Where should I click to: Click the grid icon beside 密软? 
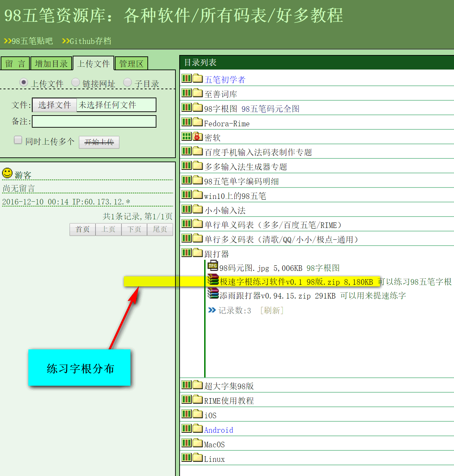(x=187, y=136)
